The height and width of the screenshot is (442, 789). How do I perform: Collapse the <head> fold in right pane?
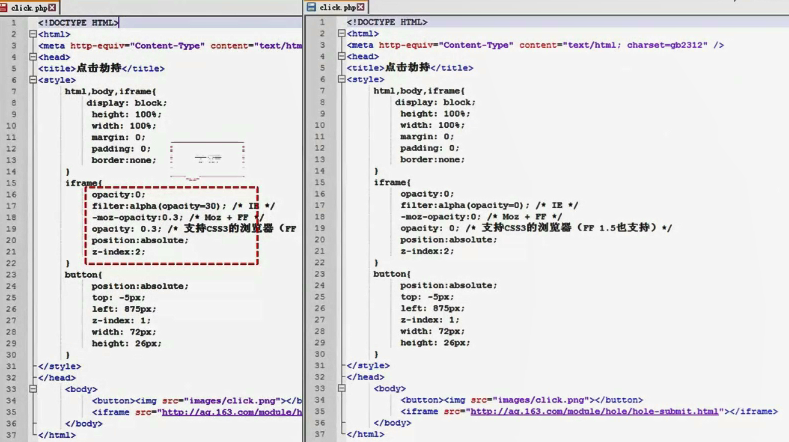342,56
